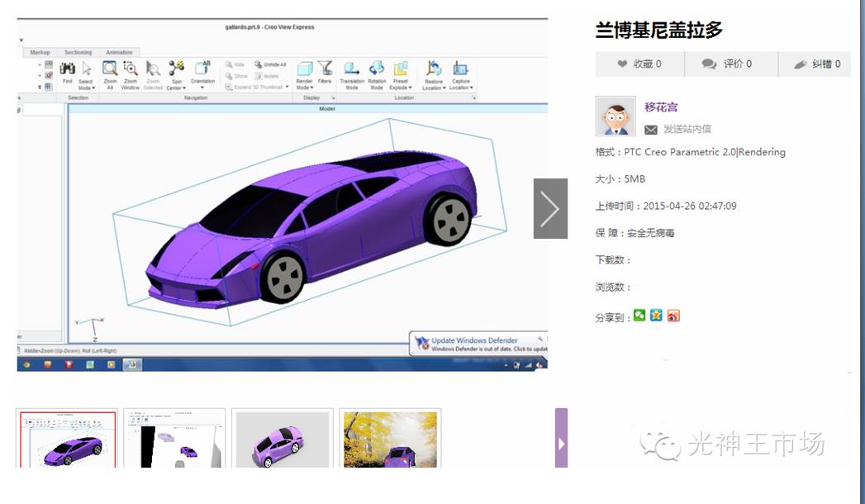The height and width of the screenshot is (504, 865).
Task: Click the 移花宫 user avatar
Action: click(x=615, y=116)
